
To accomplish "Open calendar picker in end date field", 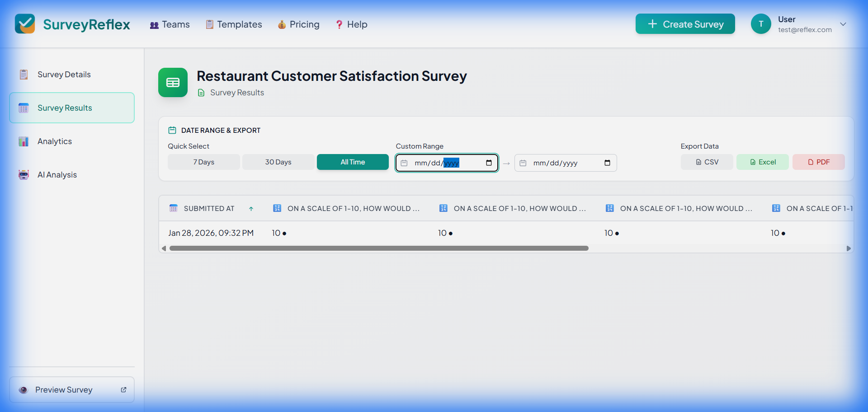I will click(x=607, y=163).
